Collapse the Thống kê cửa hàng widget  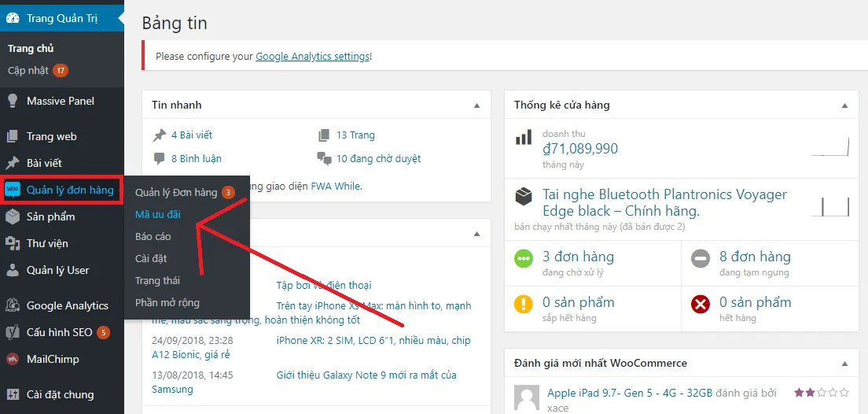click(x=844, y=105)
